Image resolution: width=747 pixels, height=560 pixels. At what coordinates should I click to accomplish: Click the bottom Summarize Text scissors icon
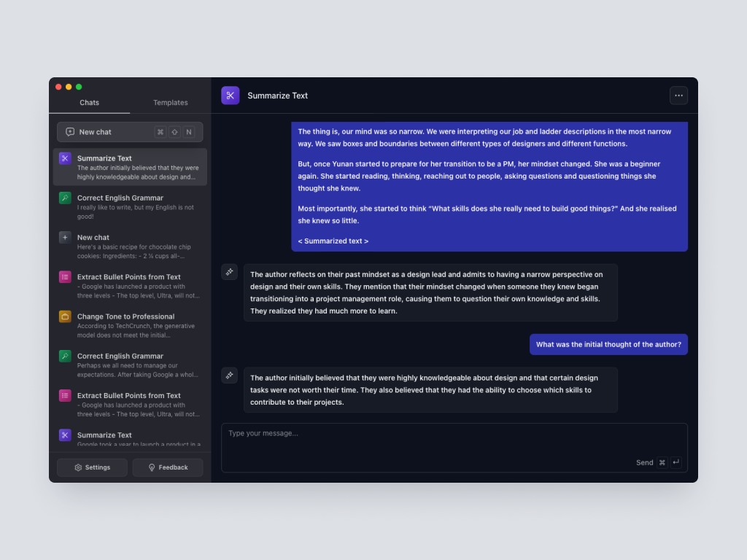click(65, 435)
